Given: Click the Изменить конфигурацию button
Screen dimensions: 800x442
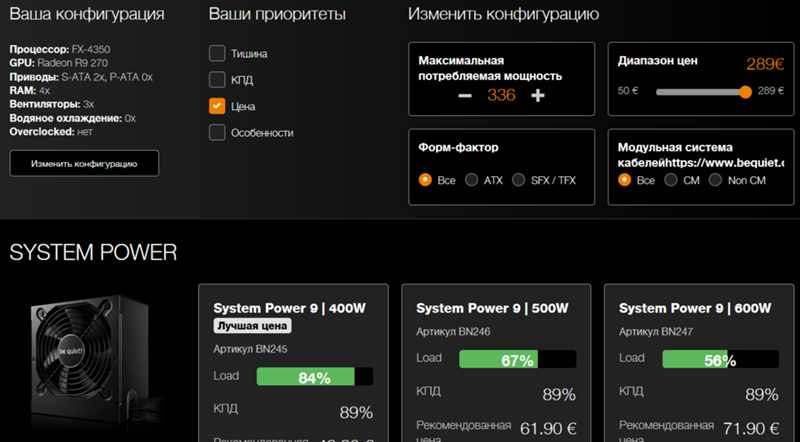Looking at the screenshot, I should [84, 163].
